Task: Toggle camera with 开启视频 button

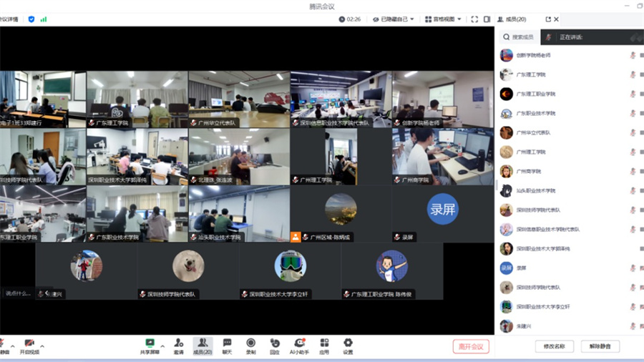Action: 29,344
